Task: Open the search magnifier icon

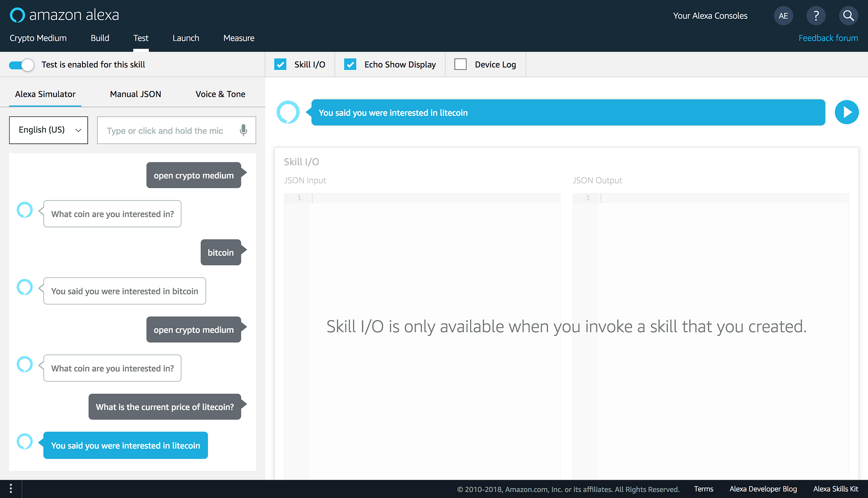Action: [848, 16]
